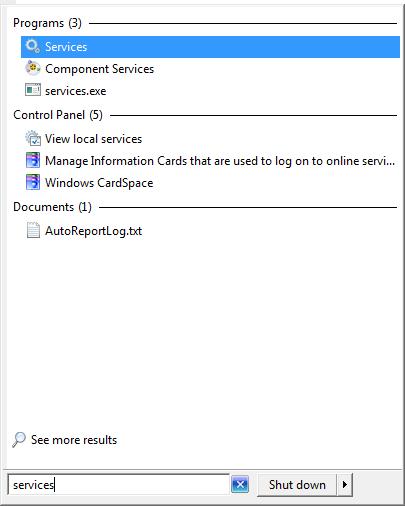Open the arrow menu next to Shut down
This screenshot has width=405, height=506.
click(345, 484)
